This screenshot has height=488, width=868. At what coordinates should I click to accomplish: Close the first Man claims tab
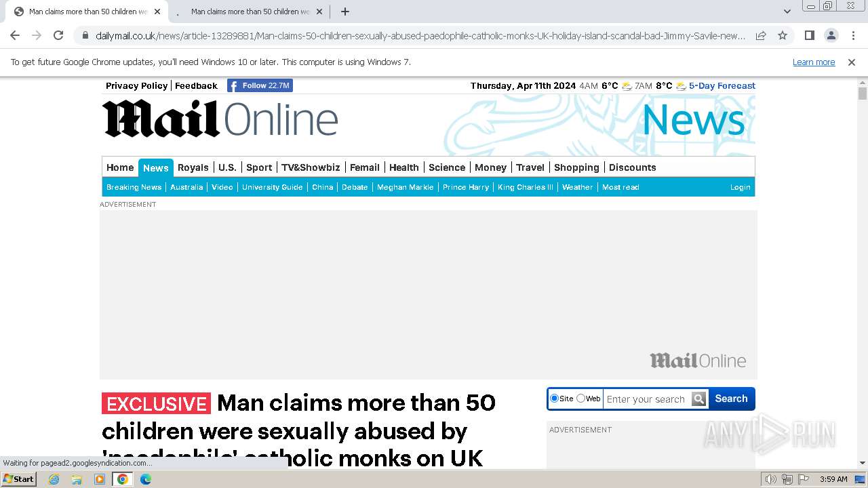tap(157, 12)
